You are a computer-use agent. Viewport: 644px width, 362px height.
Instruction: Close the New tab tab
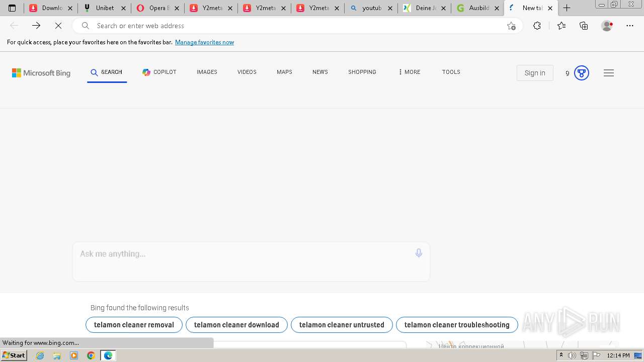[x=550, y=8]
